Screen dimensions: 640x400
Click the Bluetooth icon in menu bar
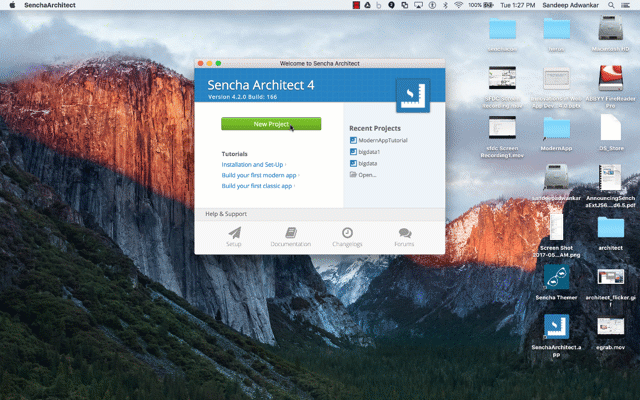click(x=446, y=5)
